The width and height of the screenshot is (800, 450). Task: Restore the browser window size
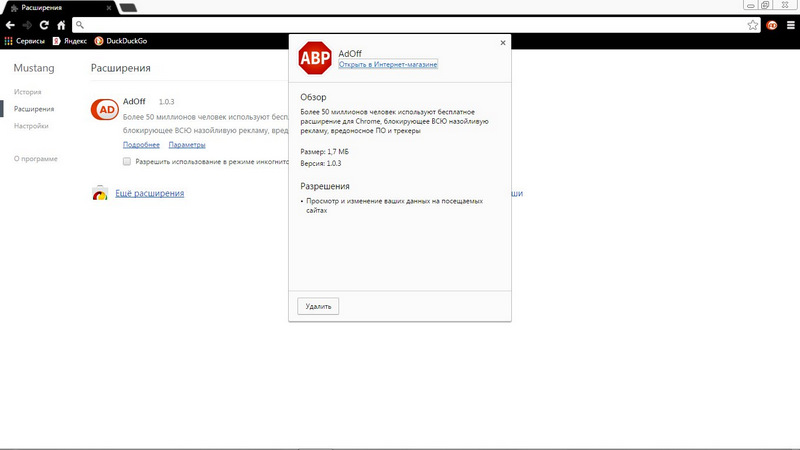point(765,5)
